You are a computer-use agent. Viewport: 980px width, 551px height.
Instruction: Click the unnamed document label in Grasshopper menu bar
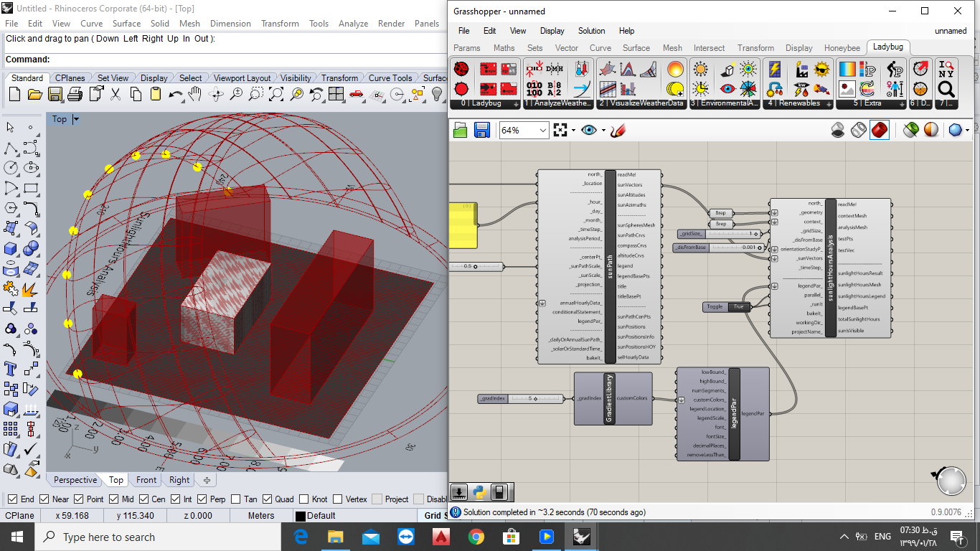951,31
